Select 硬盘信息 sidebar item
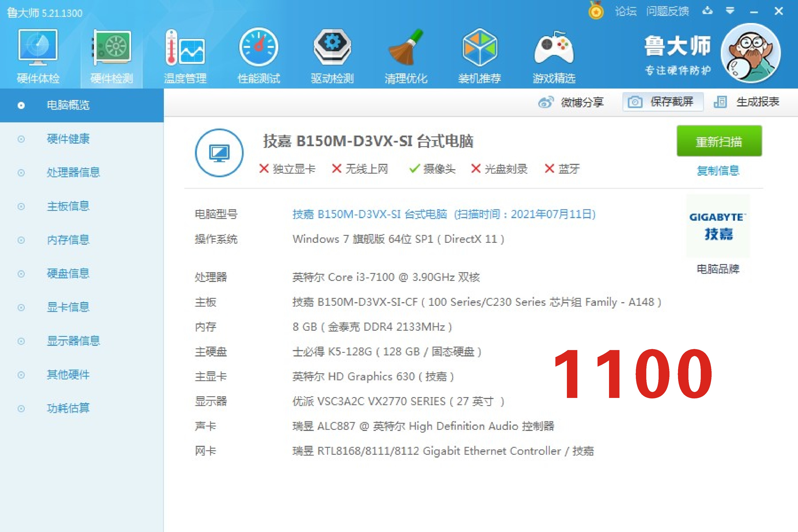 [x=82, y=273]
